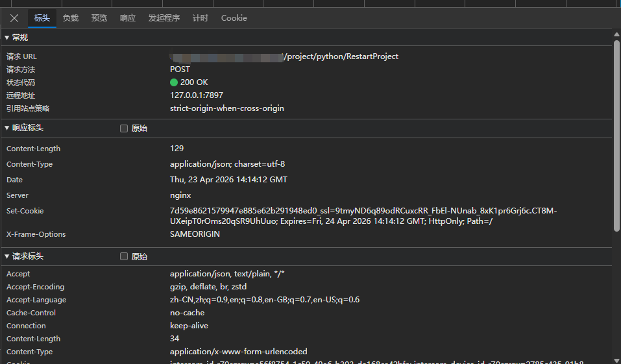The image size is (621, 364).
Task: Open the Cookie tab
Action: click(234, 18)
